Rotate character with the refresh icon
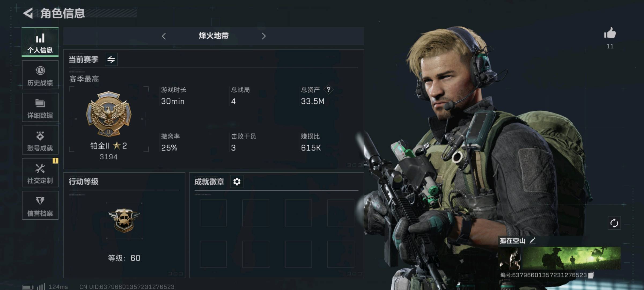 (x=614, y=223)
